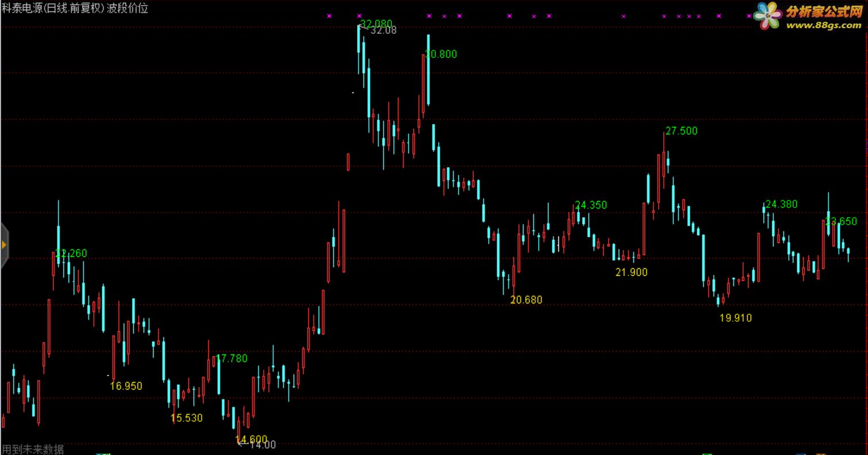Select the green 24.350 peak label

591,205
